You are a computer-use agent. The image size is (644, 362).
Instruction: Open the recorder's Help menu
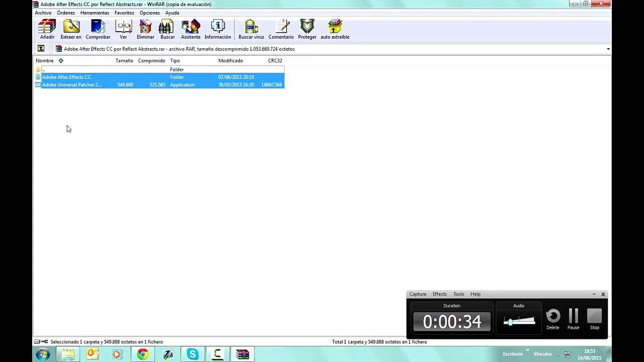pyautogui.click(x=475, y=294)
